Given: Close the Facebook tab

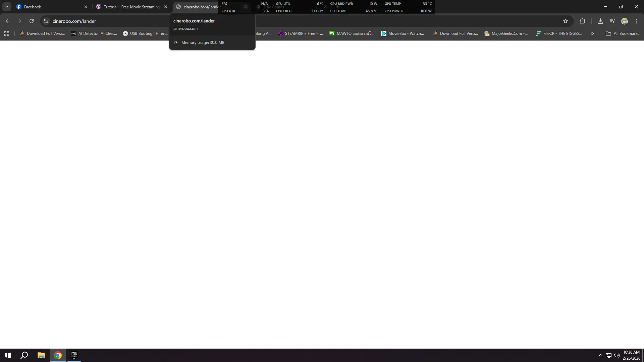Looking at the screenshot, I should (86, 7).
